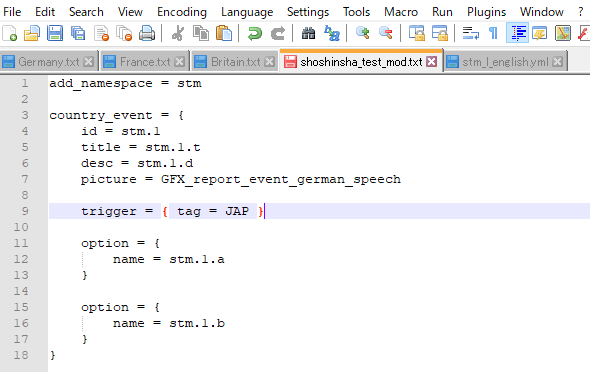Click the New file toolbar icon
This screenshot has width=590, height=372.
[9, 33]
